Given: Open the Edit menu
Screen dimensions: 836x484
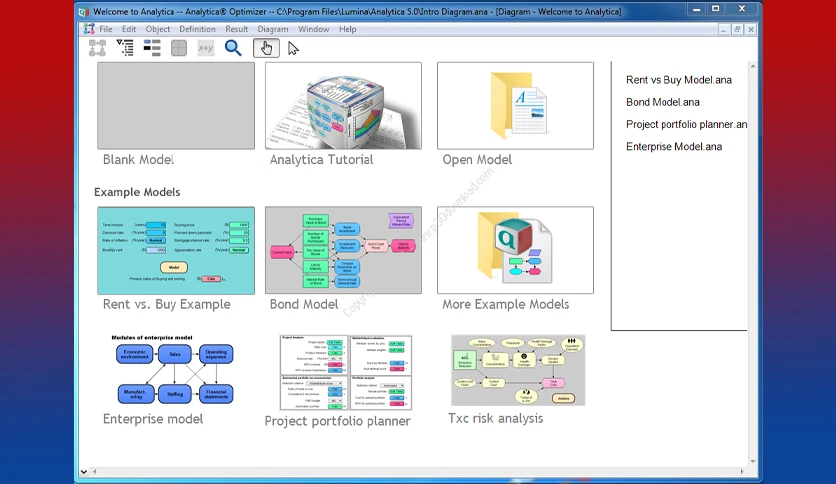Looking at the screenshot, I should [x=129, y=29].
